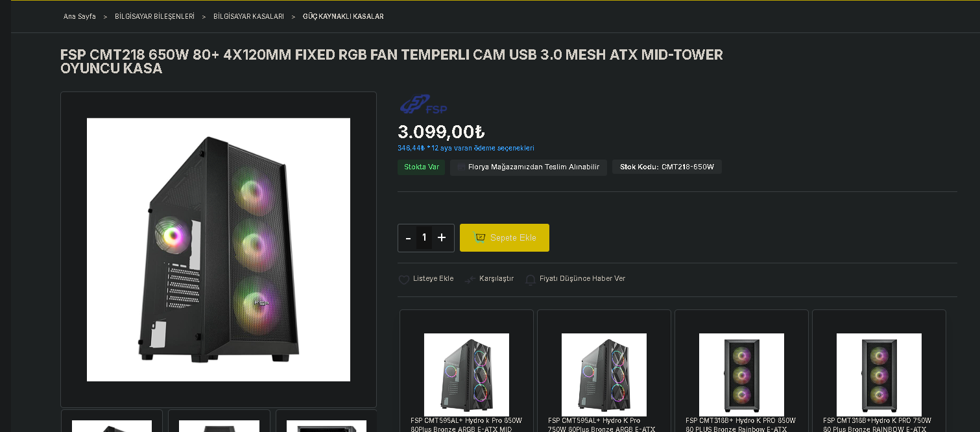
Task: Click the FSP brand logo
Action: tap(424, 104)
